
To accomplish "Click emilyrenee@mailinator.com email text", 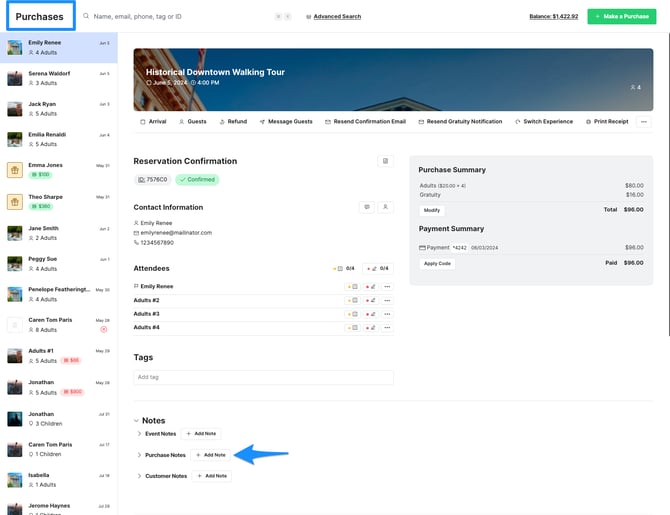I will tap(176, 233).
